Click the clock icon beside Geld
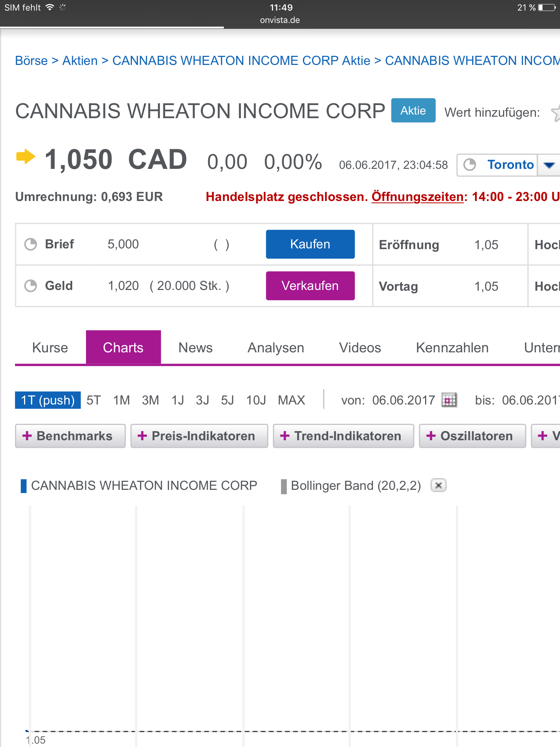 (x=31, y=286)
